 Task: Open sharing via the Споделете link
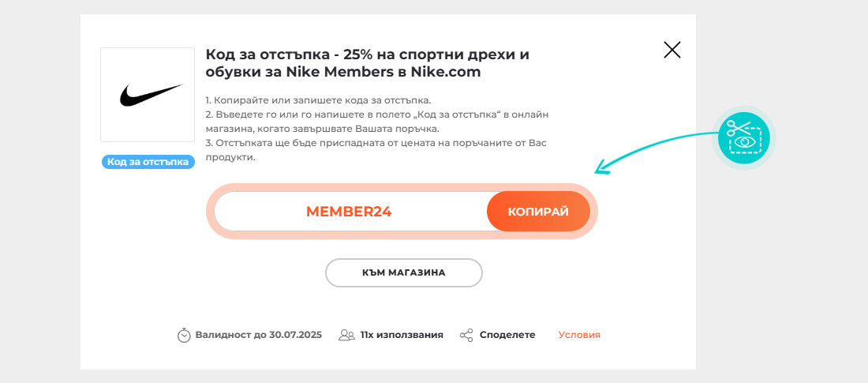(507, 335)
